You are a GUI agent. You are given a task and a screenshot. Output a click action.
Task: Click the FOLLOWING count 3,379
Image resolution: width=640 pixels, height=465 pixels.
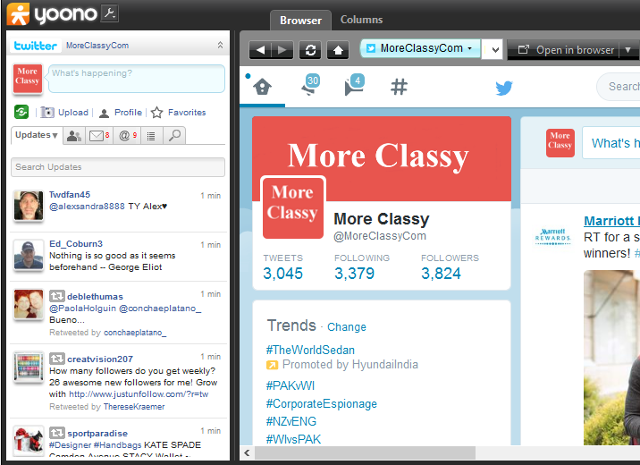coord(354,273)
